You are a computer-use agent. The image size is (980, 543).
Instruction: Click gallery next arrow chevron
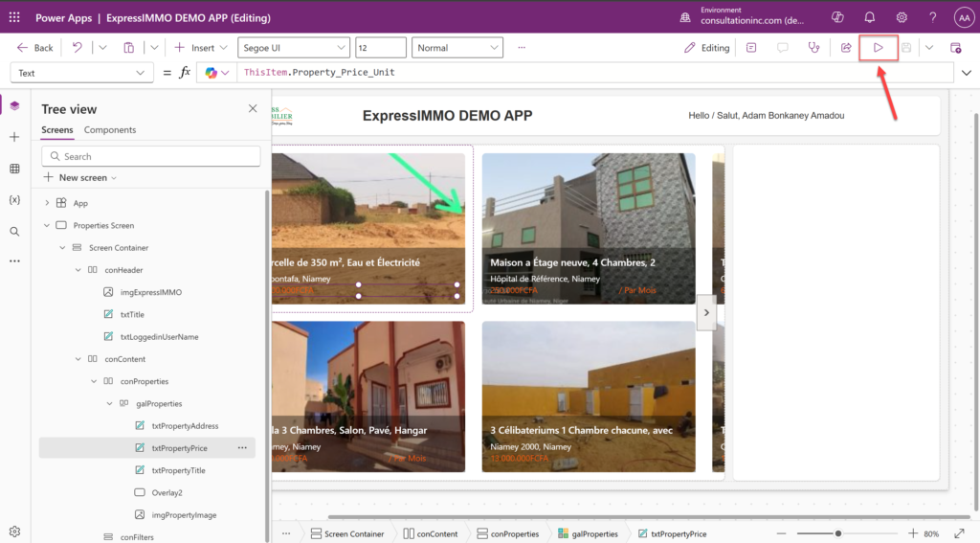click(x=706, y=313)
